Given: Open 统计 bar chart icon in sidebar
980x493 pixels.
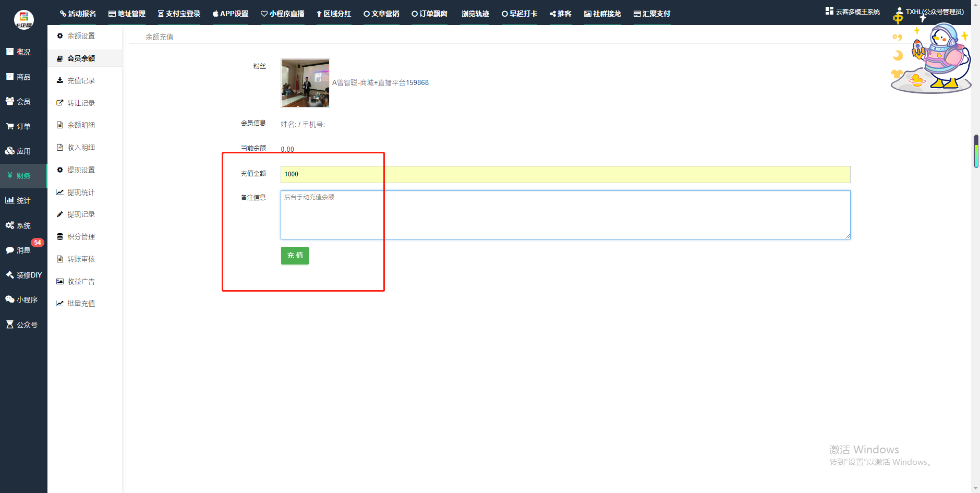Looking at the screenshot, I should [x=10, y=200].
